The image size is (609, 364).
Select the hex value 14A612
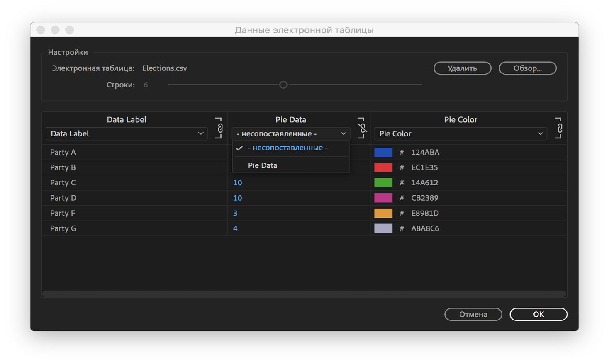(x=424, y=183)
